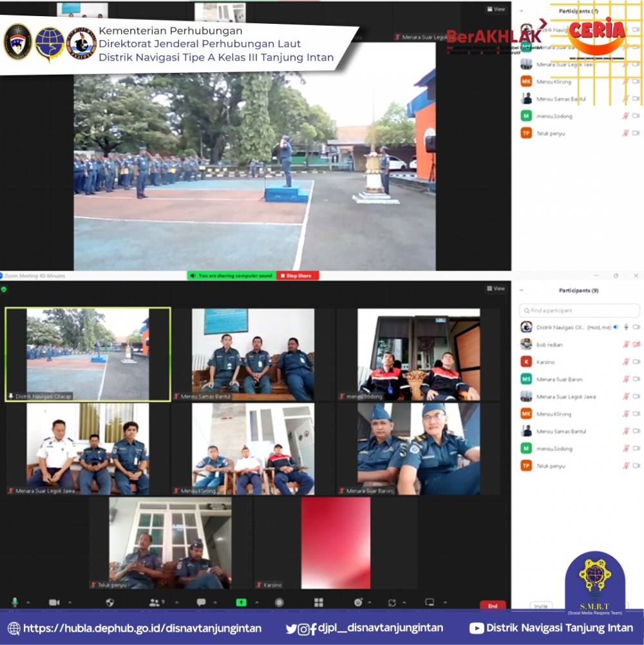The width and height of the screenshot is (644, 645).
Task: Click host avatar in Participants (9) list
Action: pos(526,327)
